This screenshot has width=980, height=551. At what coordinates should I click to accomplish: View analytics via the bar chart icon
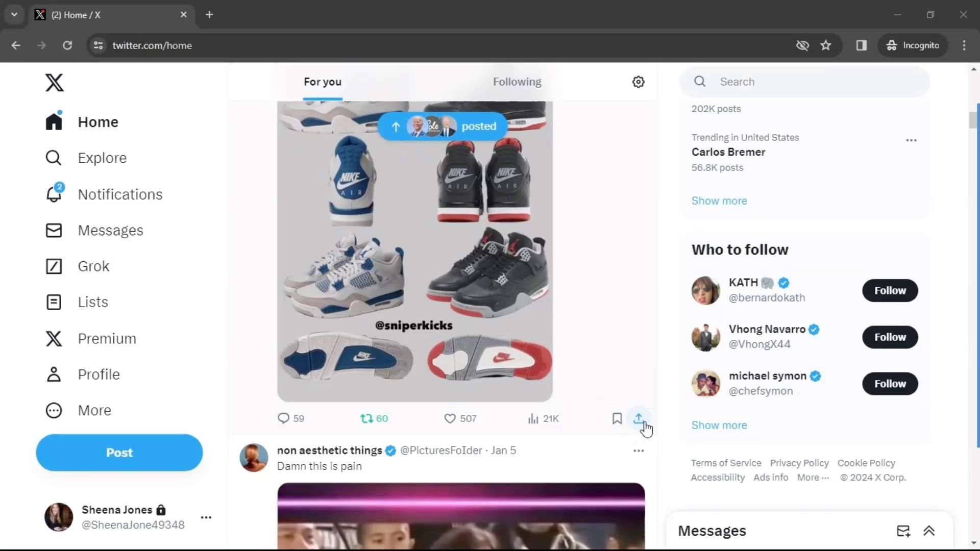tap(532, 418)
